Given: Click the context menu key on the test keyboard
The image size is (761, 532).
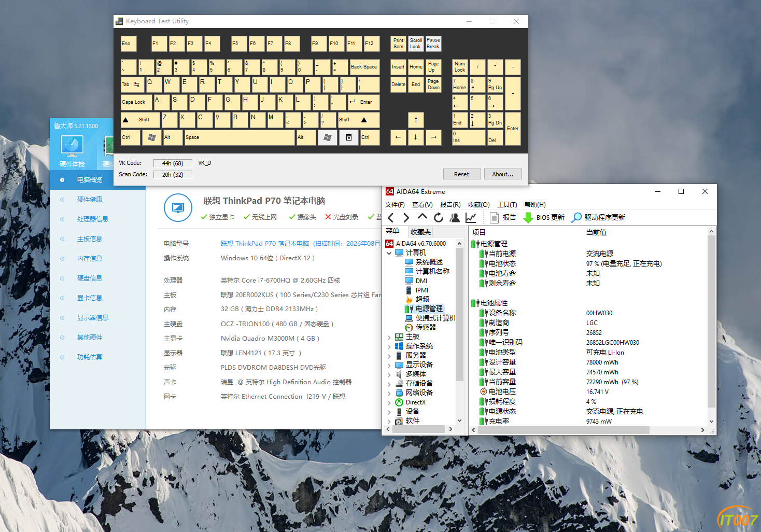Looking at the screenshot, I should pos(349,137).
